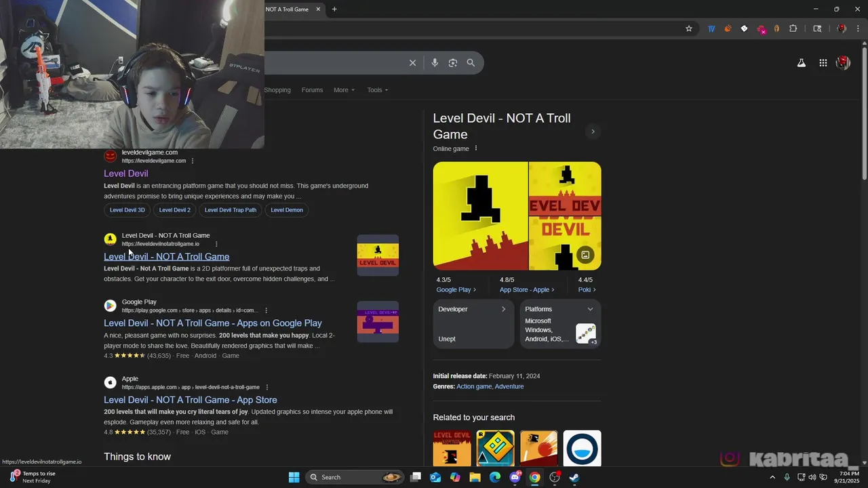Image resolution: width=868 pixels, height=488 pixels.
Task: Open more options for Google Play result
Action: click(266, 310)
